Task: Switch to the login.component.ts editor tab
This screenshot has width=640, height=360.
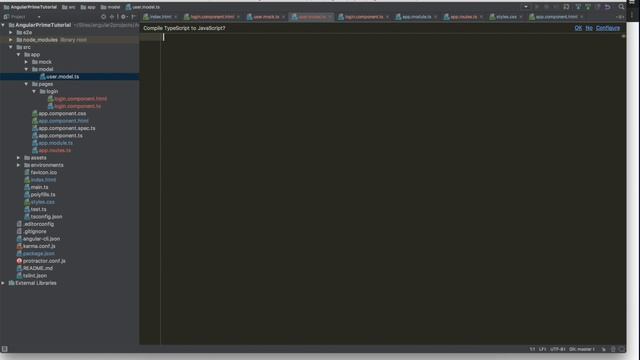Action: 364,17
